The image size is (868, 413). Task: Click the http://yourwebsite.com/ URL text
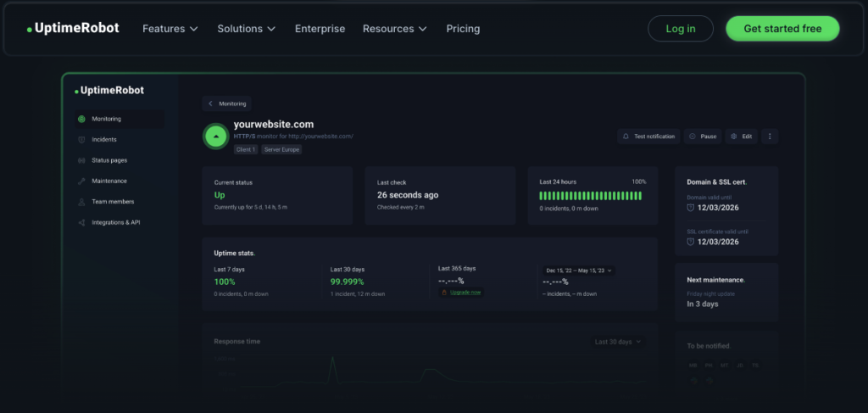pos(320,137)
